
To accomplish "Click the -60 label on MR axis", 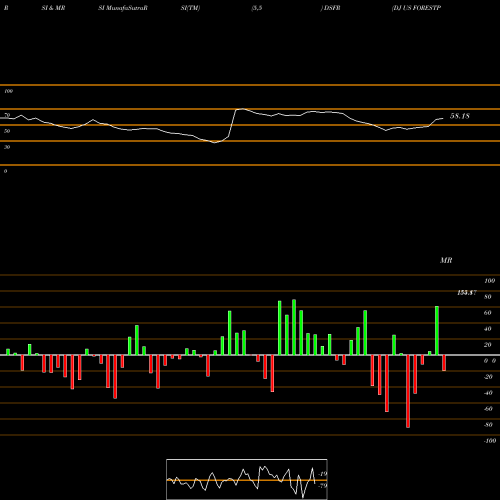I will click(488, 409).
